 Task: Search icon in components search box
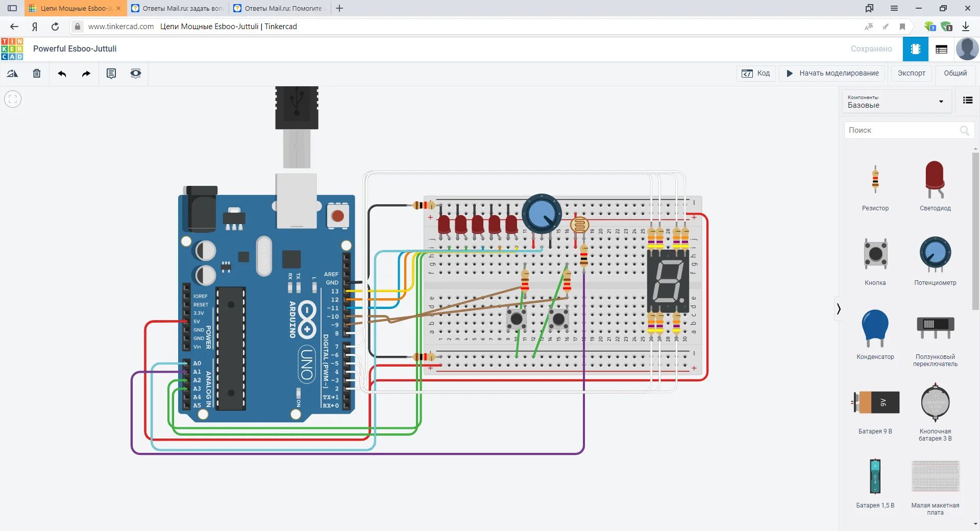[964, 130]
